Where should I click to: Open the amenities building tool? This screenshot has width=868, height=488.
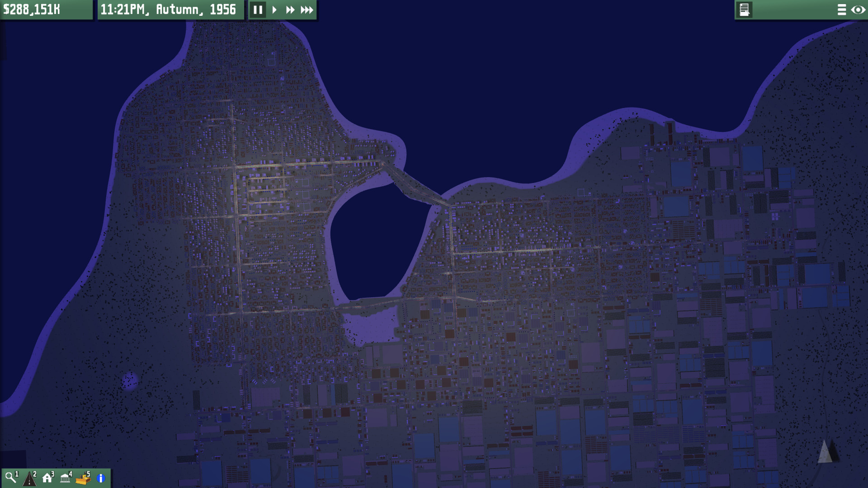point(66,478)
